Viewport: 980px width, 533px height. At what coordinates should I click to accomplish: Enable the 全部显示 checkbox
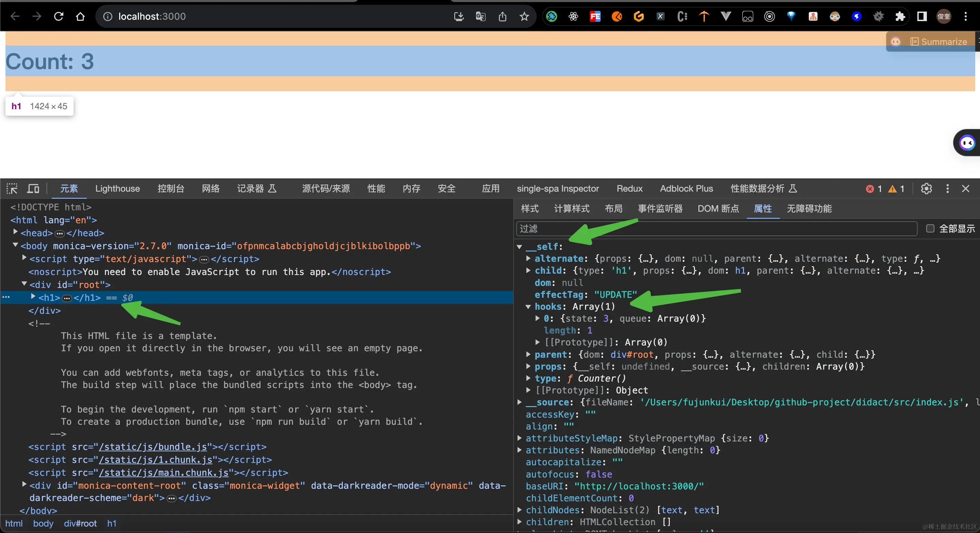pos(930,228)
